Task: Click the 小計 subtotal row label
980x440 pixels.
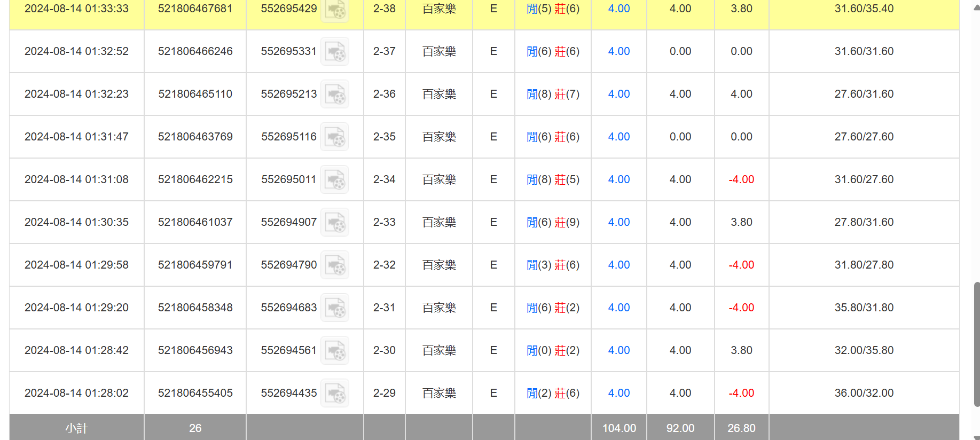Action: click(x=76, y=428)
